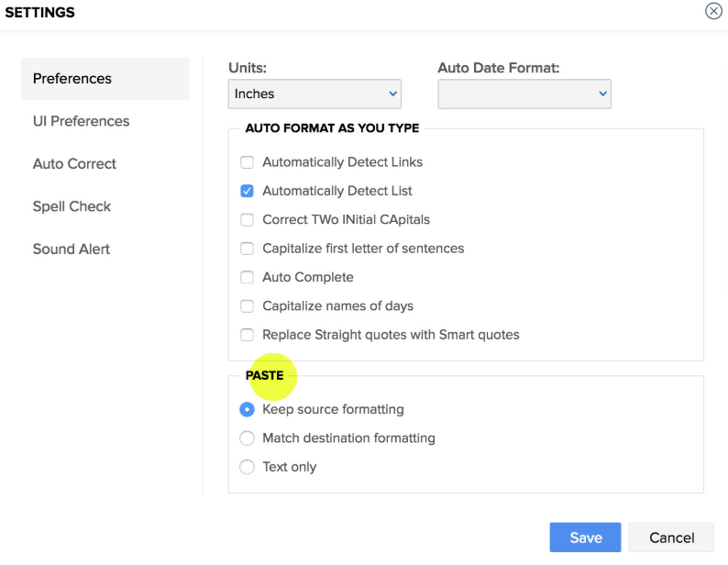Uncheck Automatically Detect List option

[x=247, y=191]
